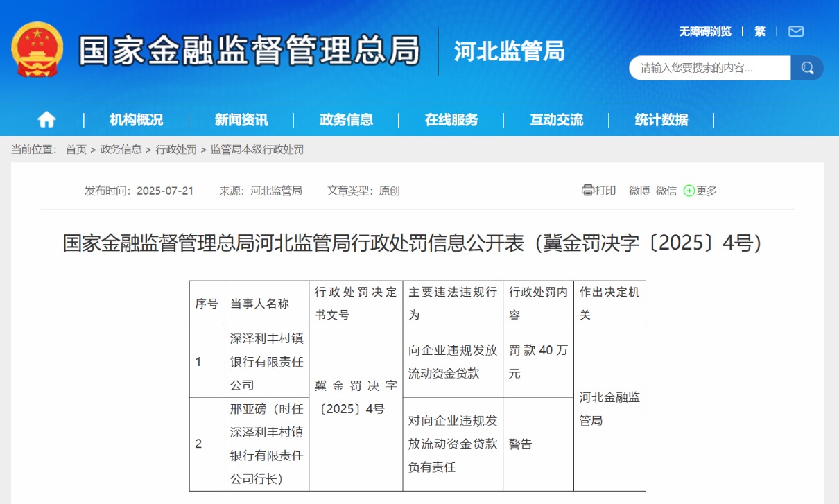Click cell 向企业违规发放流动资金贷款 in row 1

(453, 362)
